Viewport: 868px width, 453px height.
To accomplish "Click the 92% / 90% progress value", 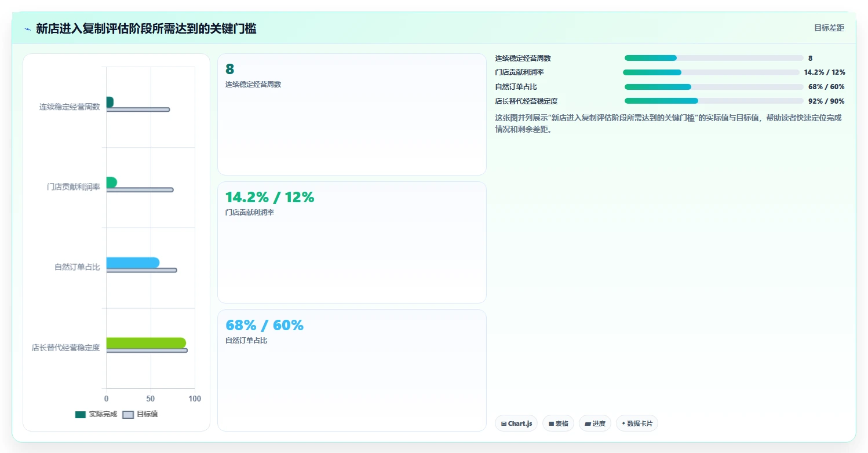I will pos(826,101).
